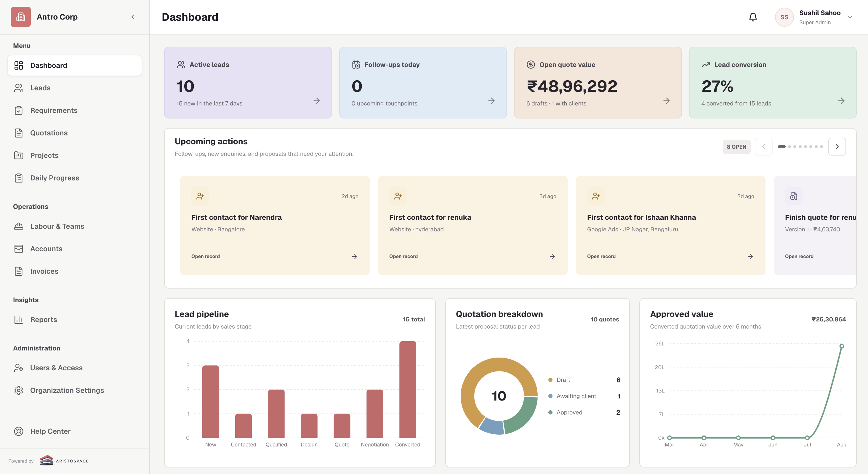Image resolution: width=868 pixels, height=474 pixels.
Task: Click Open record for Ishaan Khanna
Action: [601, 256]
